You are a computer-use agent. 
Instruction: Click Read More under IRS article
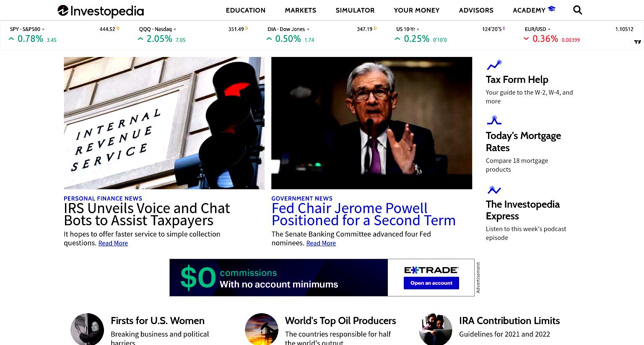(x=113, y=243)
